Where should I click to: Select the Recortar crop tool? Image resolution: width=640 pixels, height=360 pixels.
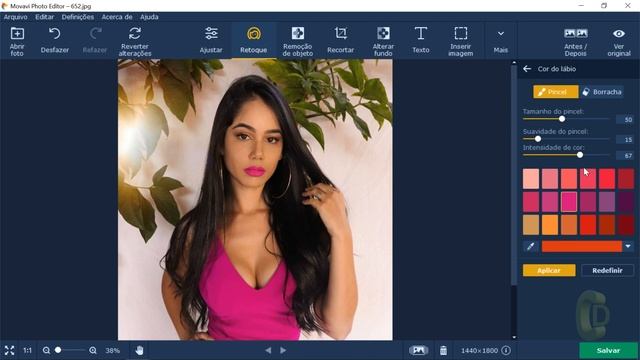click(x=340, y=40)
